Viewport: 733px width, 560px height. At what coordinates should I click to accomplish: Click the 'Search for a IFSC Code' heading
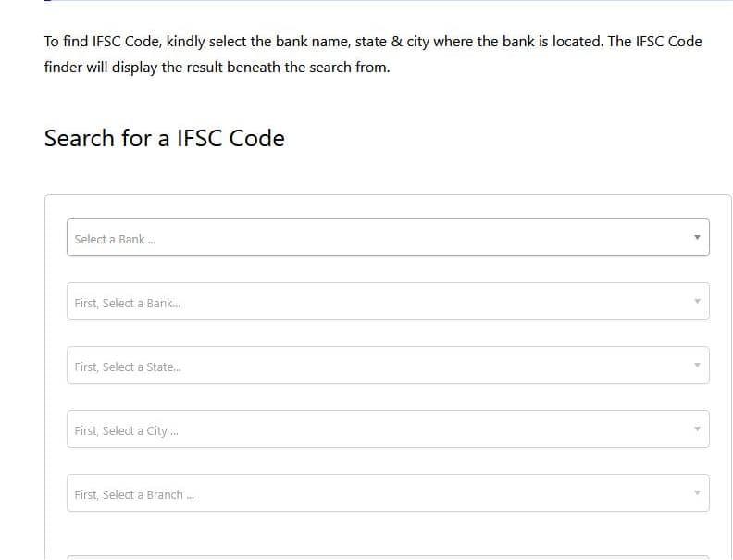[x=165, y=139]
